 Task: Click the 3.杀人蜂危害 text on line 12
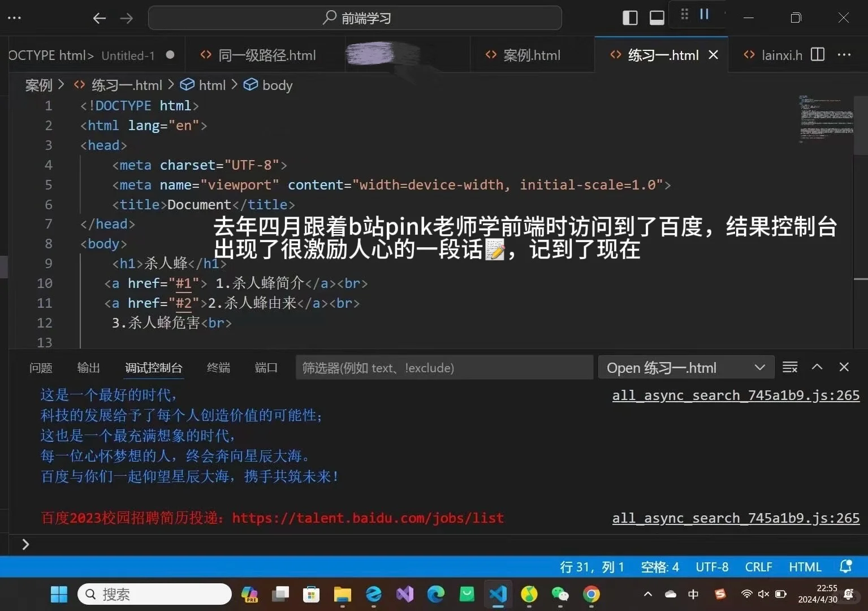[x=156, y=322]
